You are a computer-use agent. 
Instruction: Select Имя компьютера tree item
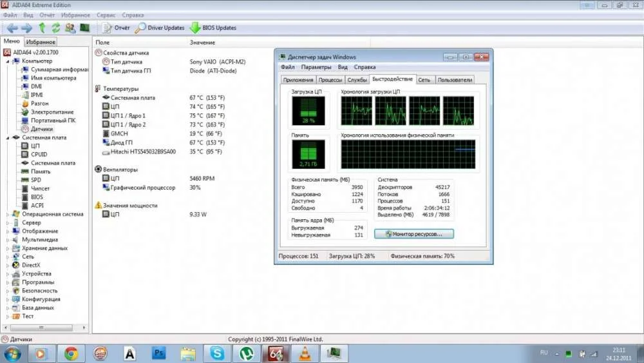pos(49,78)
